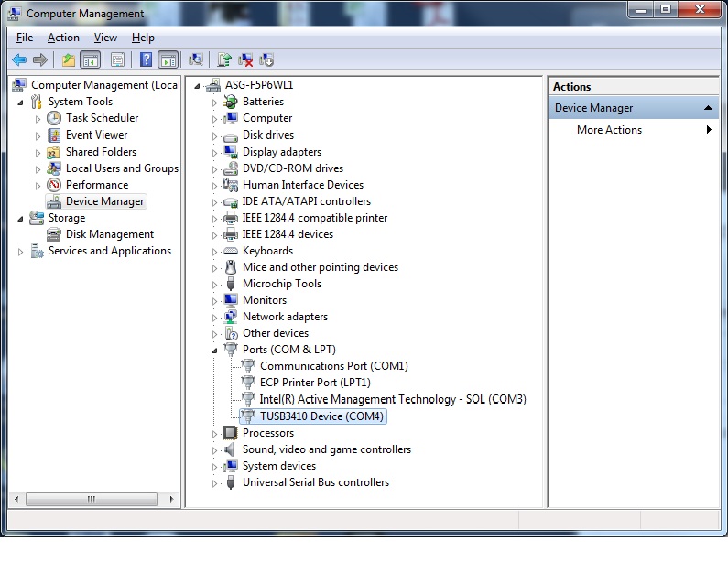Click the DVD/CD-ROM drives icon
Screen dimensions: 728x562
click(x=230, y=168)
